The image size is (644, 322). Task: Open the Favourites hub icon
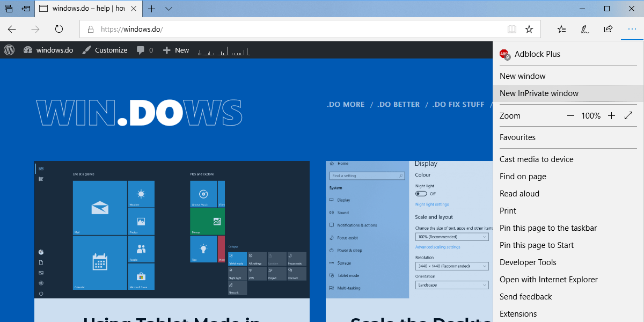pyautogui.click(x=561, y=29)
